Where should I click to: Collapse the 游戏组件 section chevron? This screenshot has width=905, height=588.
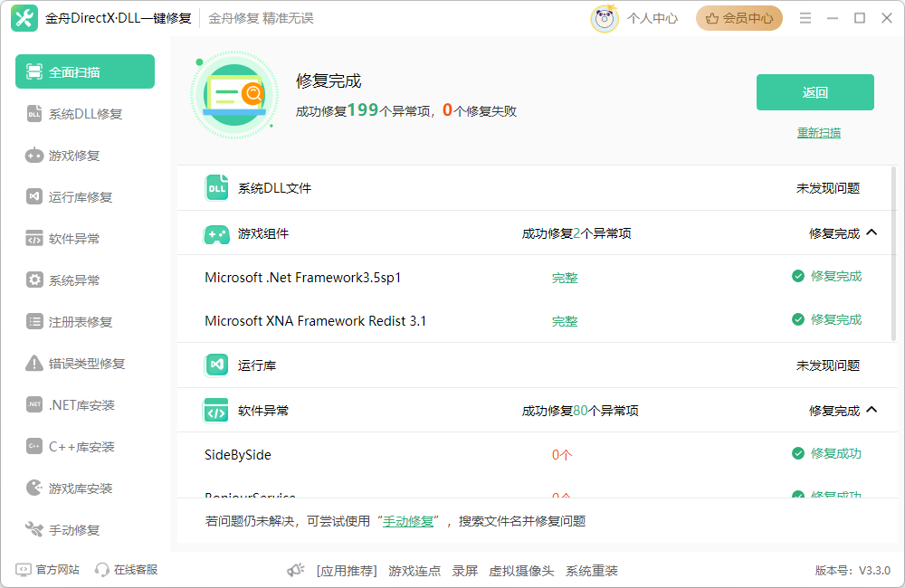pyautogui.click(x=872, y=232)
